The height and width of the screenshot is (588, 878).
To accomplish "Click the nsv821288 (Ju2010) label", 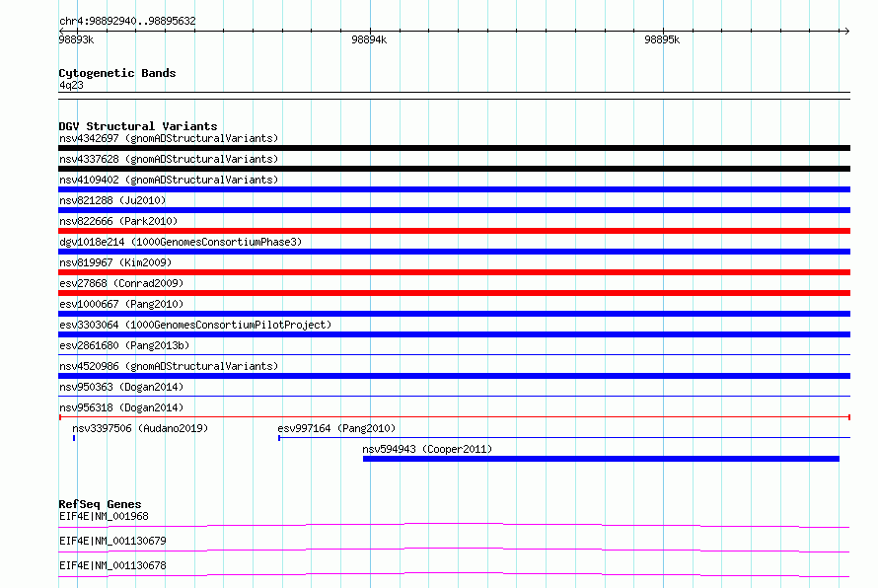I will point(112,200).
